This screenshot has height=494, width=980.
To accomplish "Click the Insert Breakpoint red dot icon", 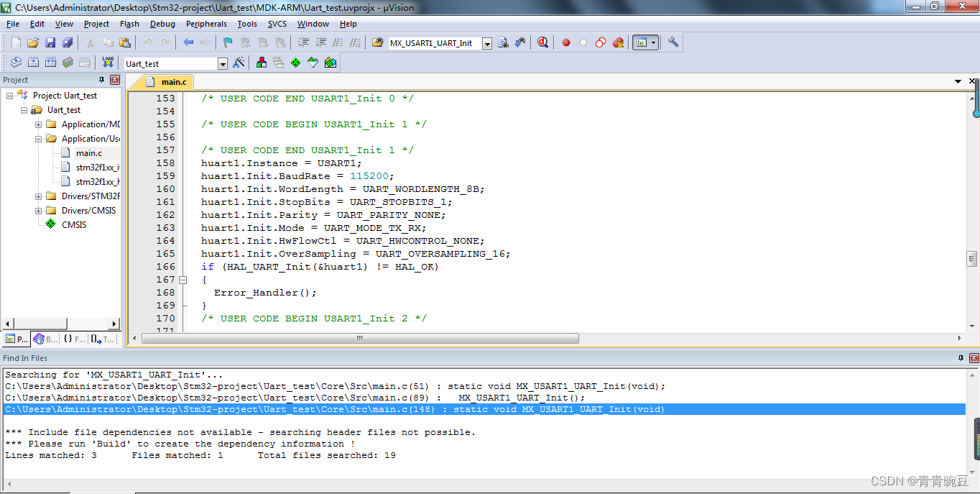I will point(566,43).
